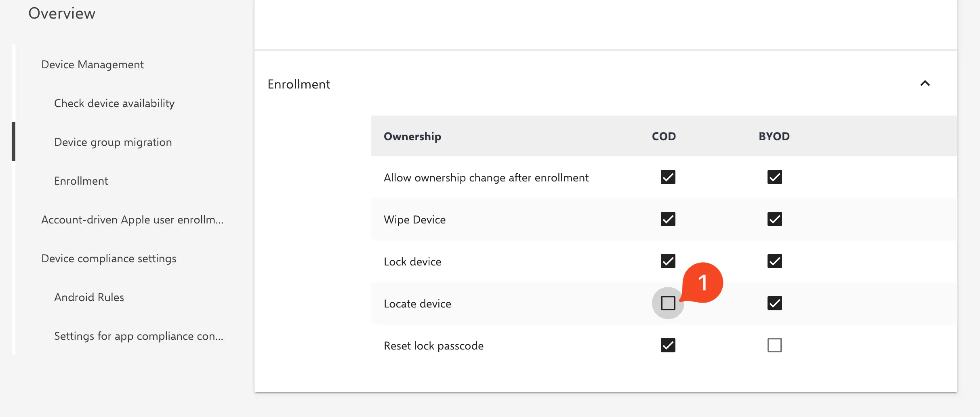The height and width of the screenshot is (417, 980).
Task: Select Check device availability
Action: tap(114, 103)
